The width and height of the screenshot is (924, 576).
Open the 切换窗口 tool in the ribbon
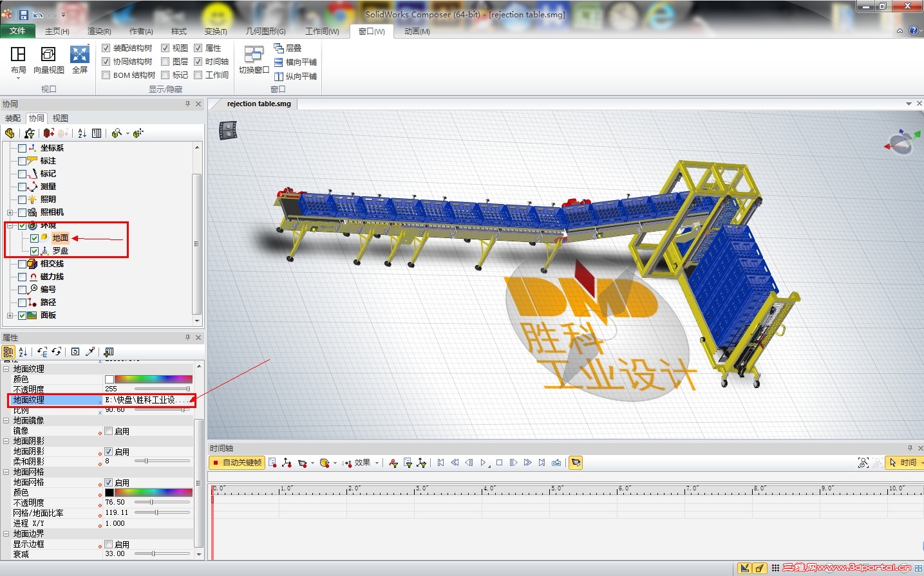tap(253, 61)
